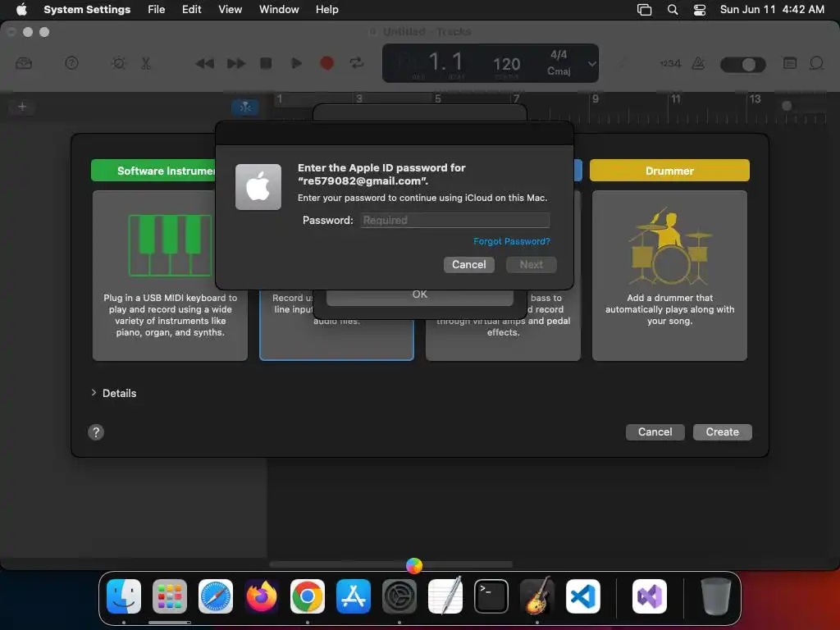Toggle the metronome icon

click(698, 63)
